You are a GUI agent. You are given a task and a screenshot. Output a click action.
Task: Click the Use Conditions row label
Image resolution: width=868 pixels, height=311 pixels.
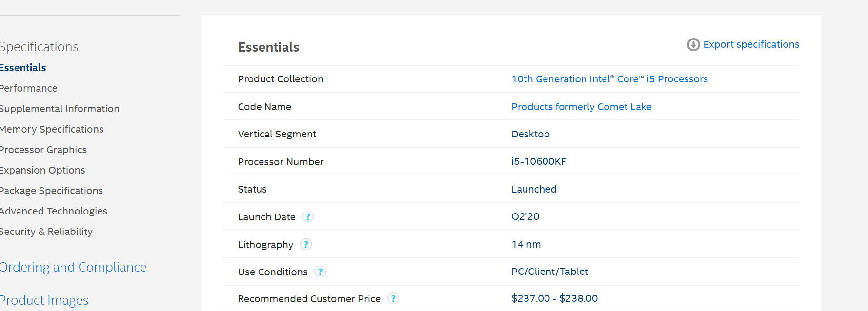pos(273,272)
